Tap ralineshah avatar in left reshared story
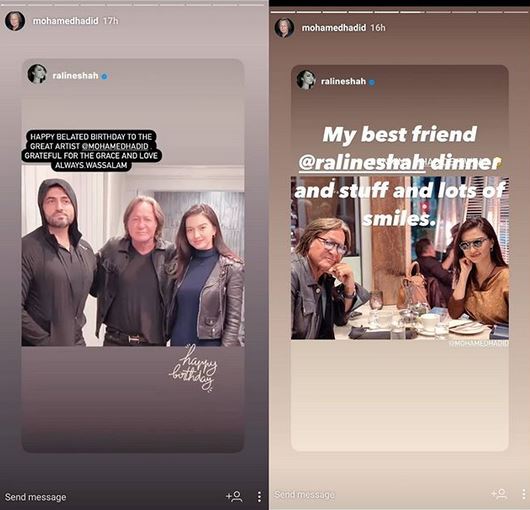530x510 pixels. [37, 74]
